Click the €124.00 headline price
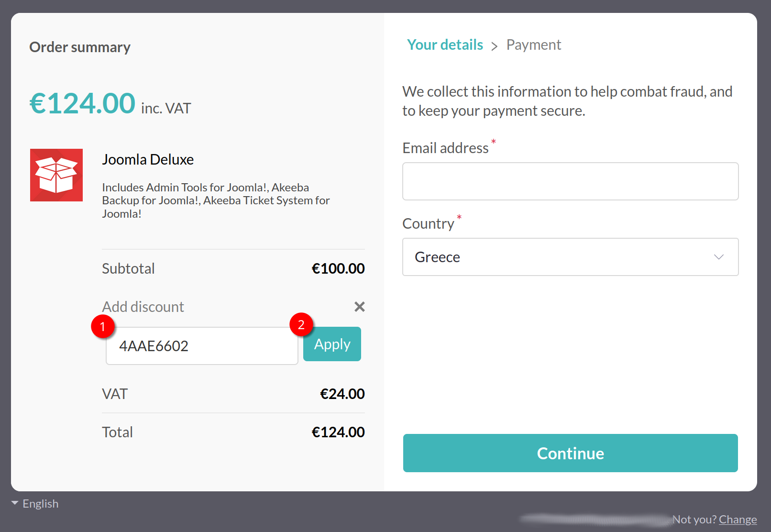Image resolution: width=771 pixels, height=532 pixels. click(x=82, y=103)
